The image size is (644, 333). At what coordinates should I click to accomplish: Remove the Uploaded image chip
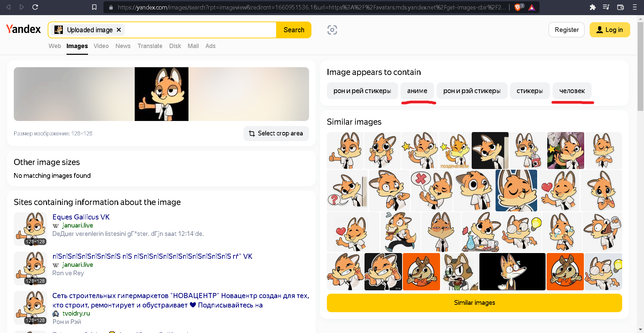click(x=119, y=30)
